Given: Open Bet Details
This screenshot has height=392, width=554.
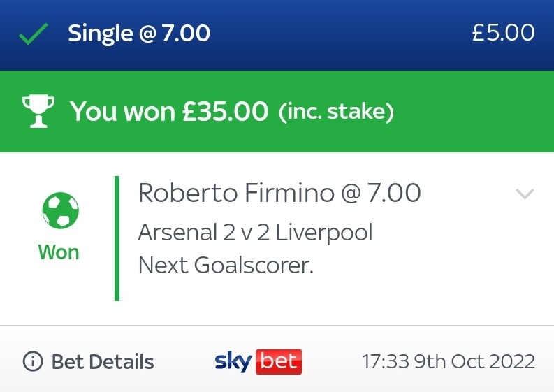Looking at the screenshot, I should point(88,361).
